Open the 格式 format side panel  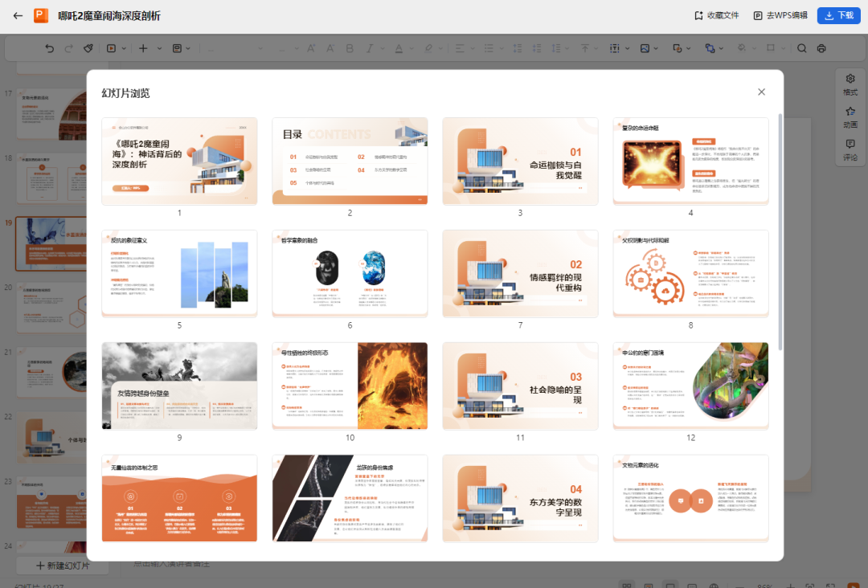point(850,84)
